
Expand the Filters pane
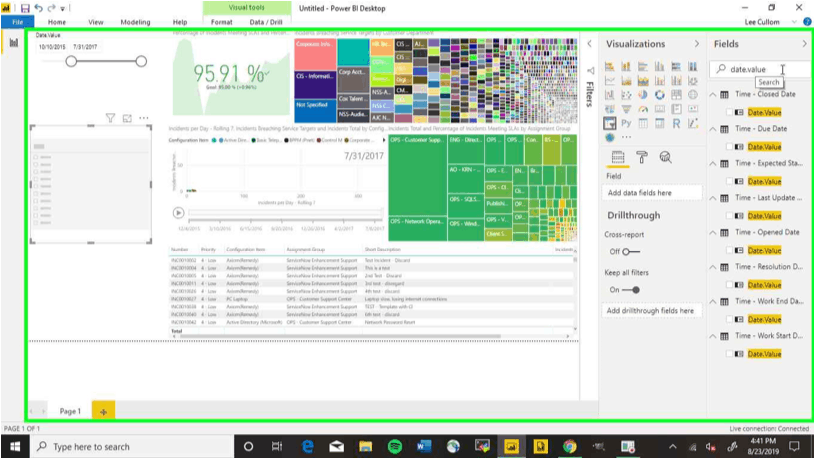click(589, 44)
